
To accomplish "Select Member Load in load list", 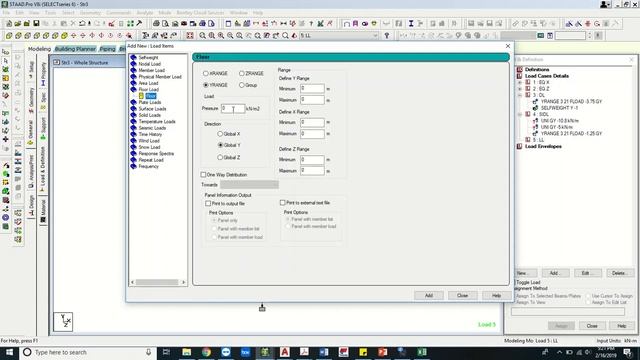I will (151, 70).
